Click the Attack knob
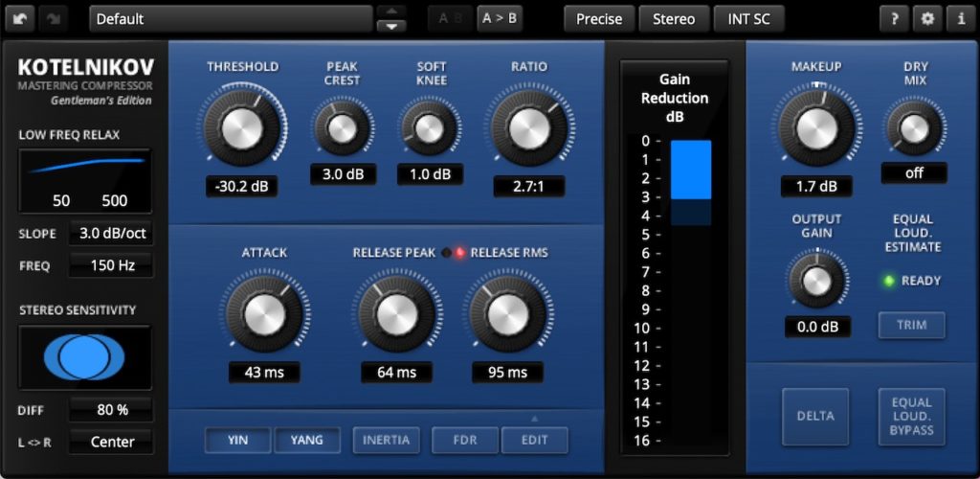 click(x=264, y=314)
